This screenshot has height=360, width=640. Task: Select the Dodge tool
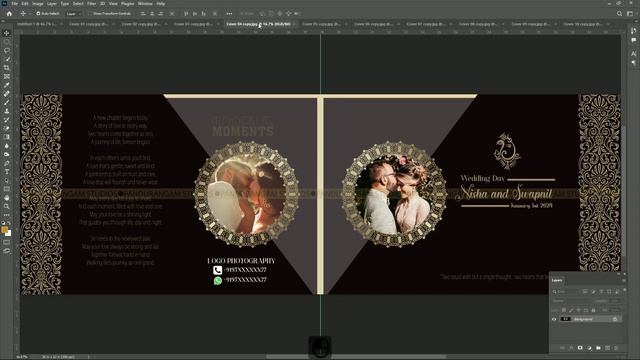tap(7, 154)
